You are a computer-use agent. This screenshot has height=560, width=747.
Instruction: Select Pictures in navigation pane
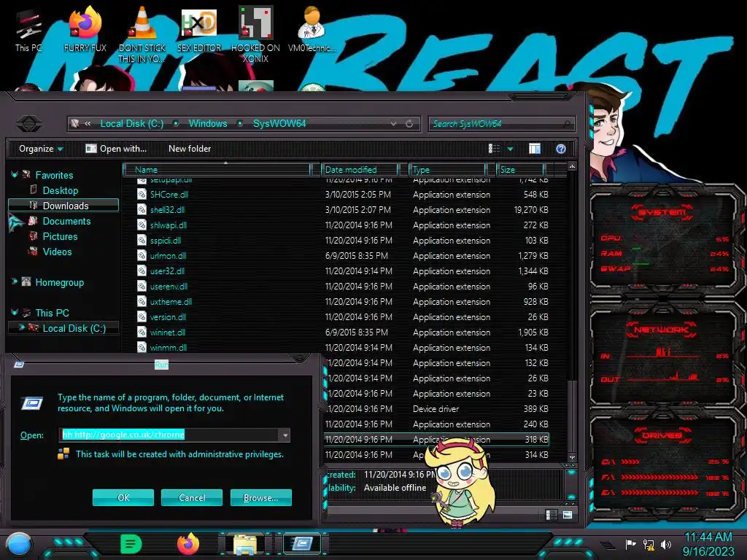60,236
